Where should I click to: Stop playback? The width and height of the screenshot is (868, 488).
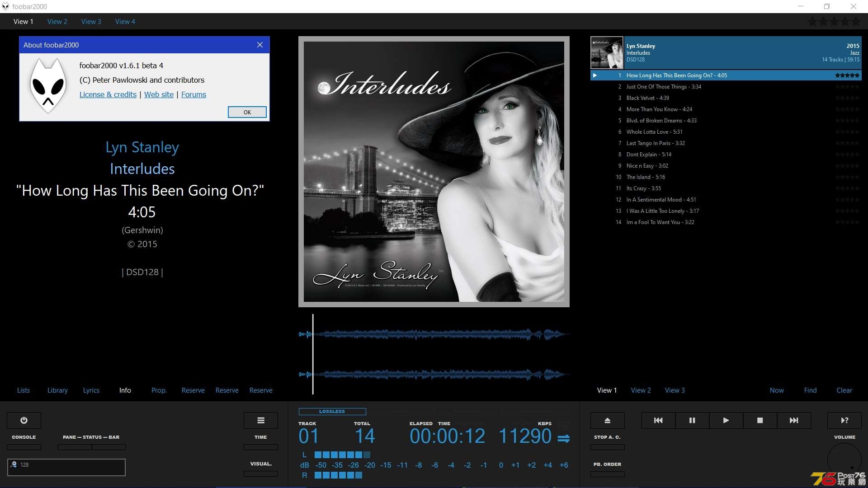tap(760, 420)
